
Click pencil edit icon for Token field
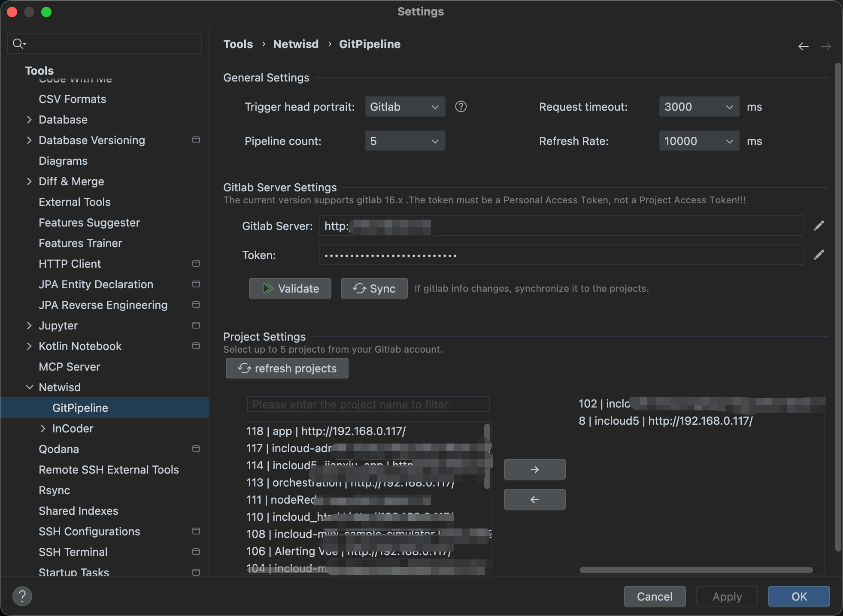point(819,255)
